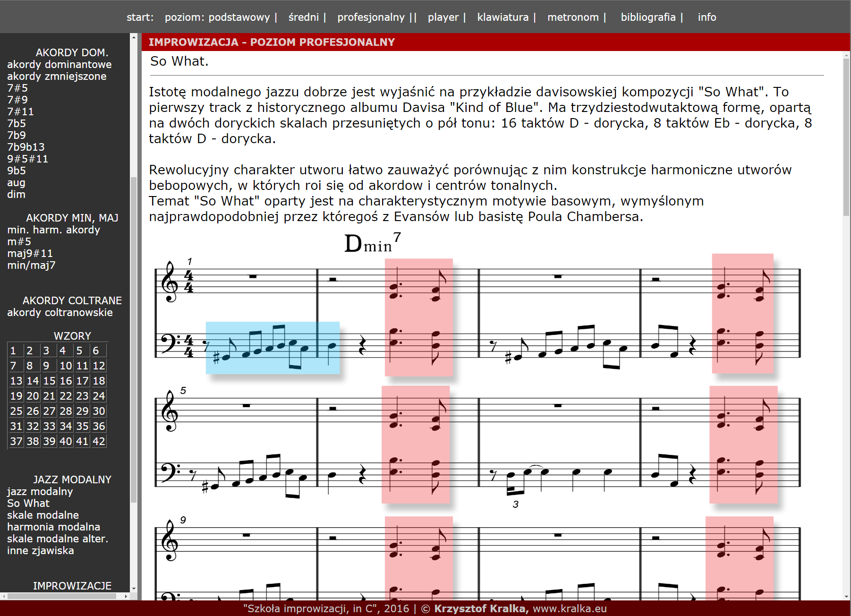This screenshot has height=616, width=851.
Task: Open pattern number 37 in WZORY
Action: click(16, 441)
